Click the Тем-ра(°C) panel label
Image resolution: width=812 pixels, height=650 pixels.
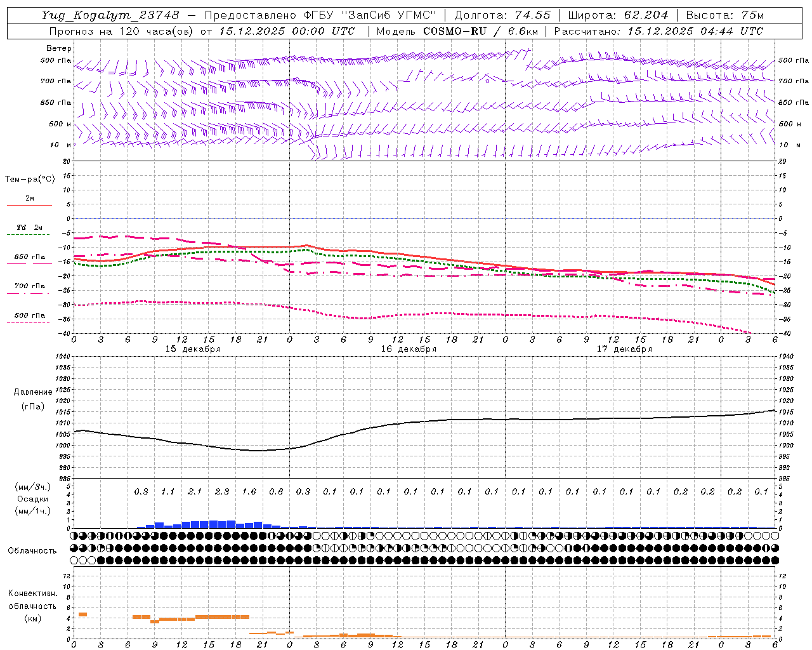(x=30, y=180)
